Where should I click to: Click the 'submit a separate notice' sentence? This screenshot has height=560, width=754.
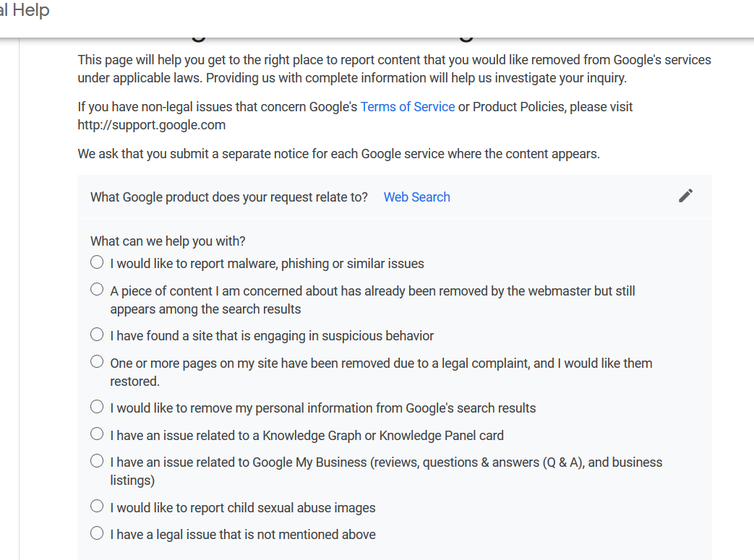338,154
